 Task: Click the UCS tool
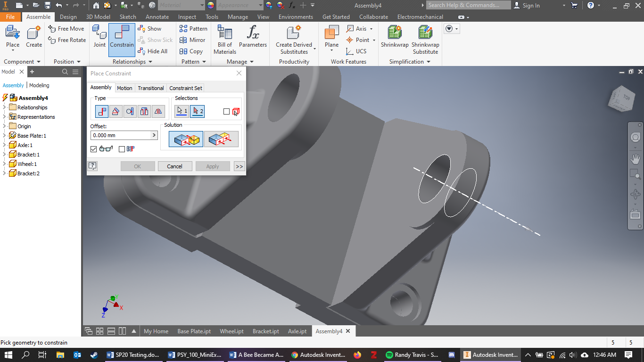click(x=356, y=51)
